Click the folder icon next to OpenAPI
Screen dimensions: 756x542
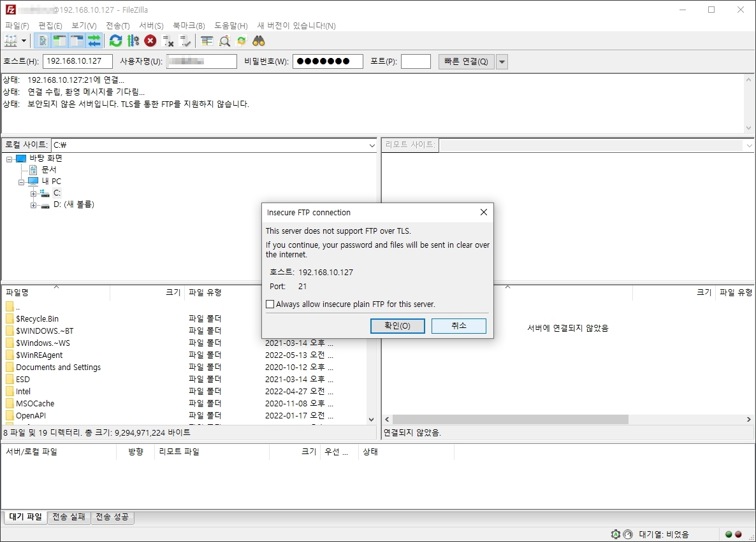coord(10,415)
